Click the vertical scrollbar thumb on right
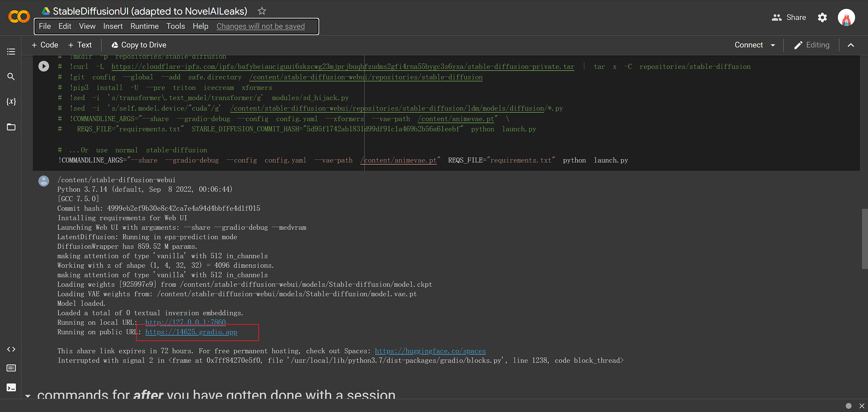 point(864,239)
